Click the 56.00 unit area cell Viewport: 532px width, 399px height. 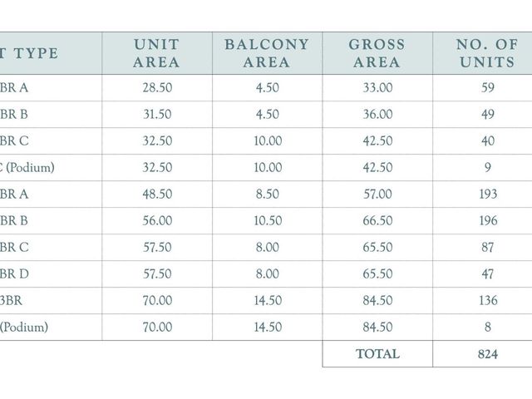pyautogui.click(x=157, y=221)
